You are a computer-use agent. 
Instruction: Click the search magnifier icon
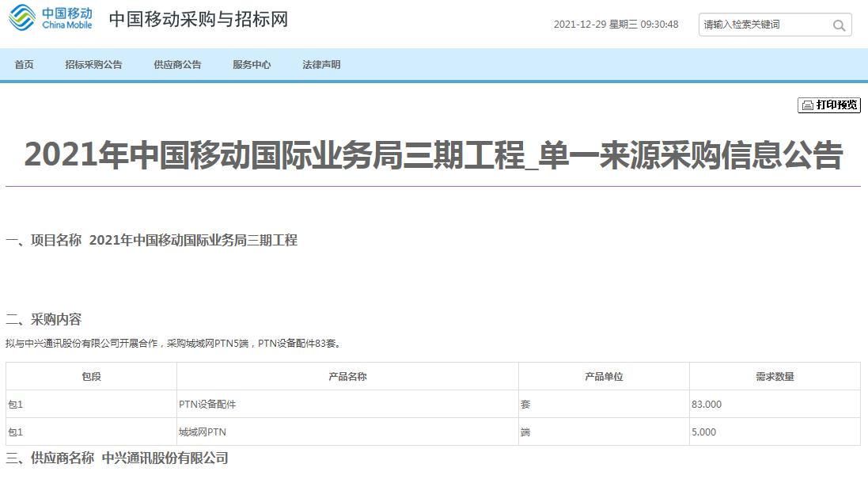pos(839,25)
